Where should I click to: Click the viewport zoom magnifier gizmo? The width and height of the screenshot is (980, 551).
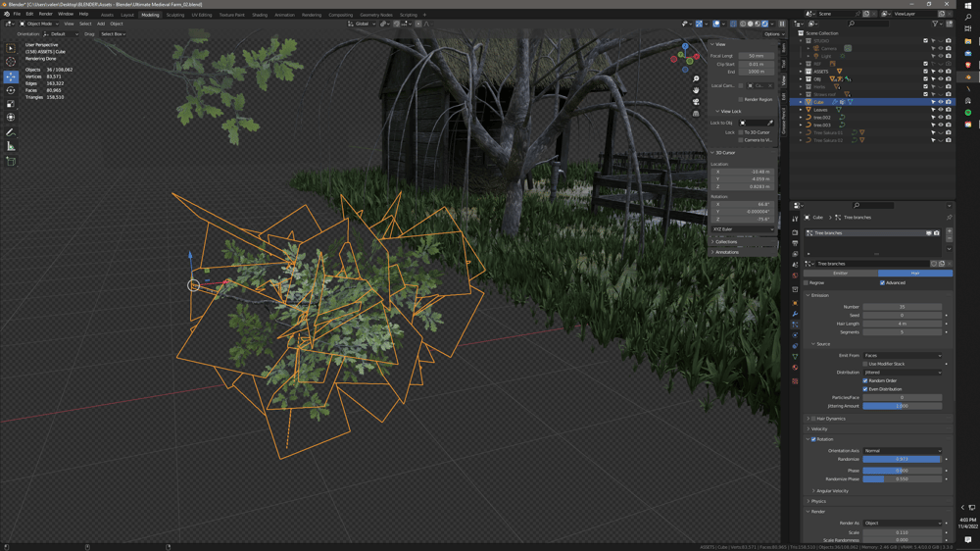(696, 78)
